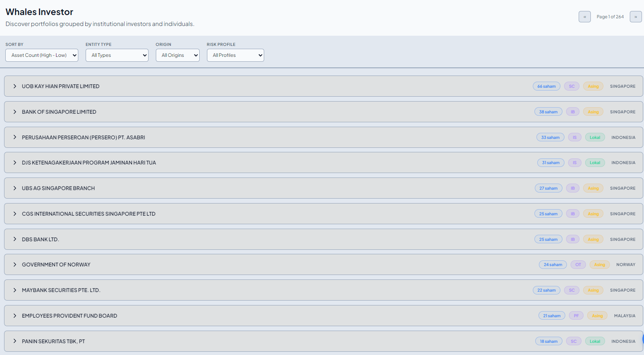Screen dimensions: 644x355
Task: Click the Lokal badge on PT. ASABRI row
Action: pos(595,137)
